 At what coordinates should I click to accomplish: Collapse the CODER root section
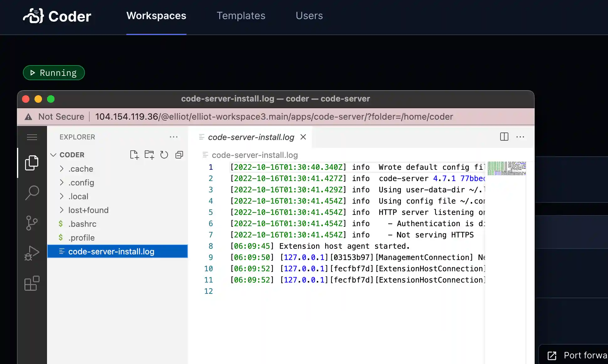pyautogui.click(x=72, y=155)
